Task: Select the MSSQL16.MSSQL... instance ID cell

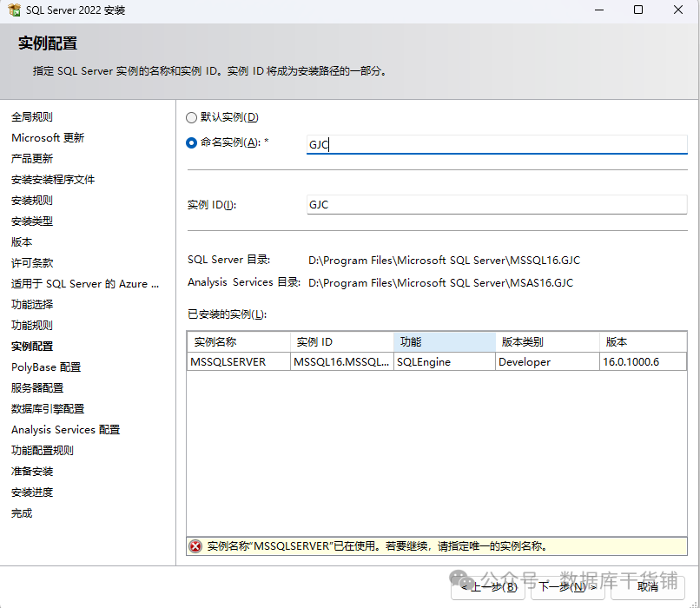Action: (x=342, y=361)
